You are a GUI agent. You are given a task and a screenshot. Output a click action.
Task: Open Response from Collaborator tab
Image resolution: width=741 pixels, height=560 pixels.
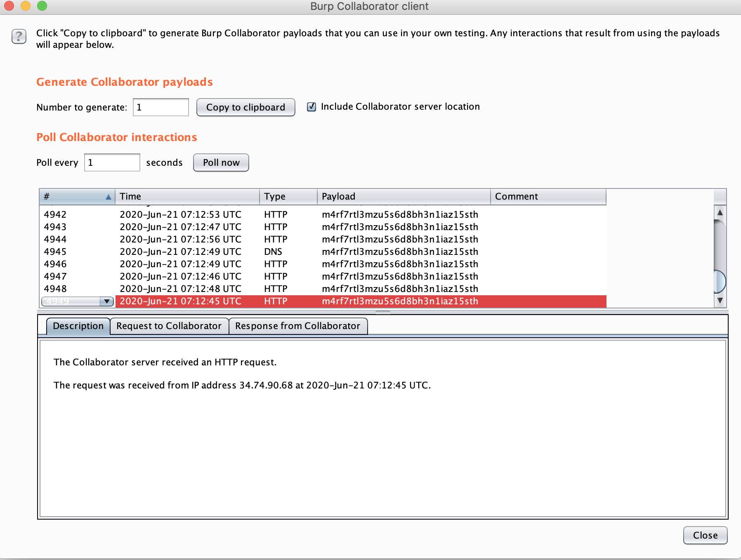297,326
